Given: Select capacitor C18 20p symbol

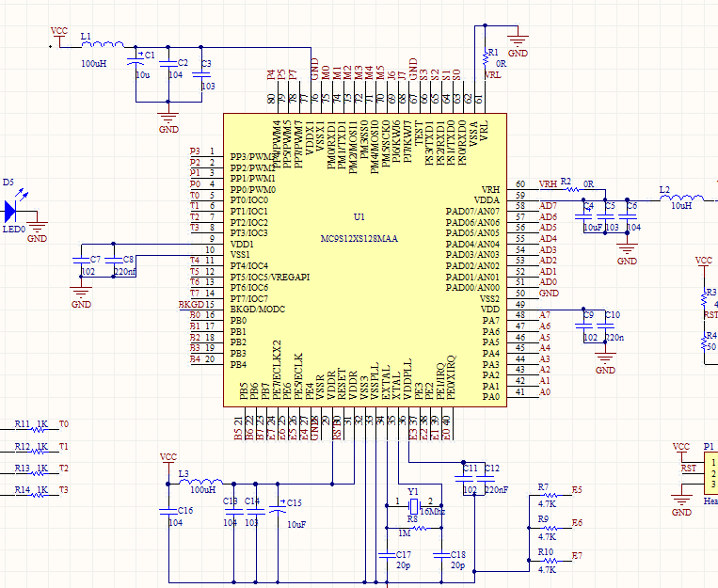Looking at the screenshot, I should tap(441, 555).
